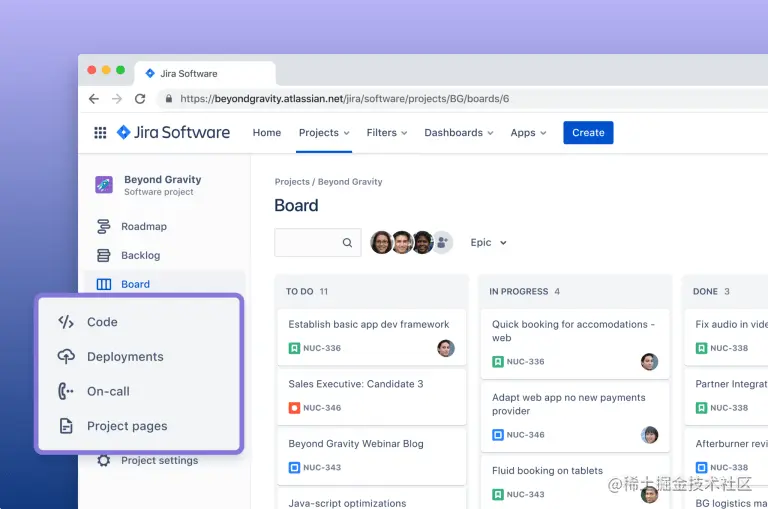Click blue task icon on Beyond Gravity Webinar card
This screenshot has width=768, height=509.
click(294, 467)
